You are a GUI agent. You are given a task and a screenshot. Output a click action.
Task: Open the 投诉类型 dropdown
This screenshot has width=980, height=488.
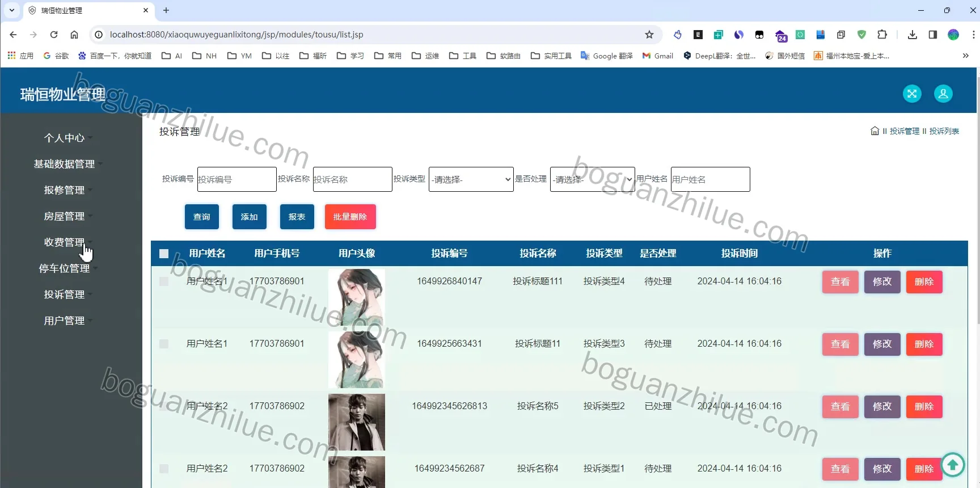[x=471, y=179]
